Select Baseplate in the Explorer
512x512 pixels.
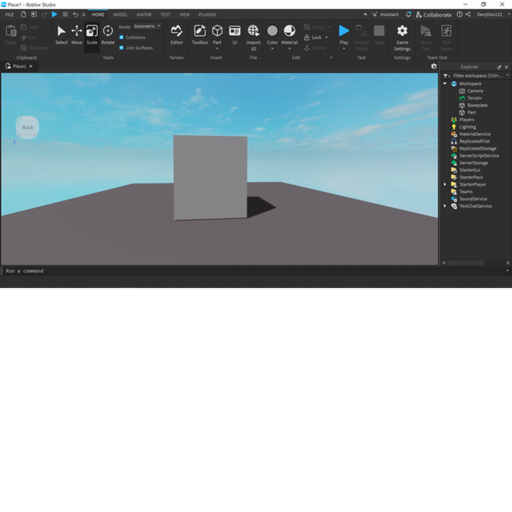point(477,105)
